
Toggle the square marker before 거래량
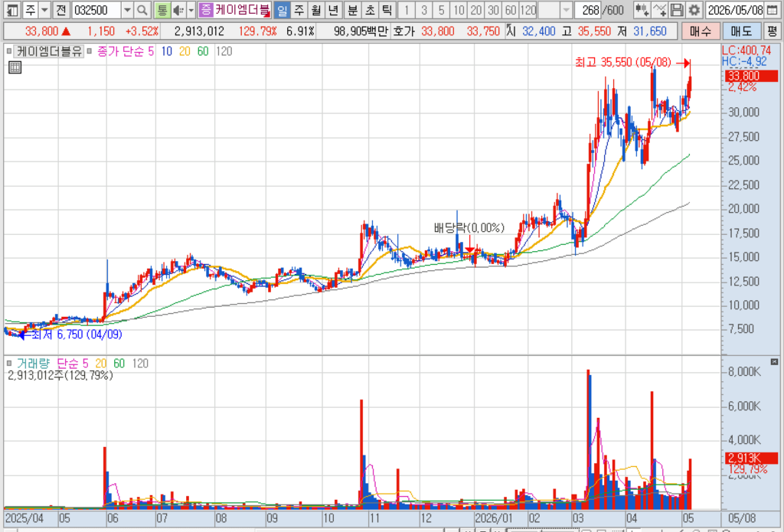point(9,364)
